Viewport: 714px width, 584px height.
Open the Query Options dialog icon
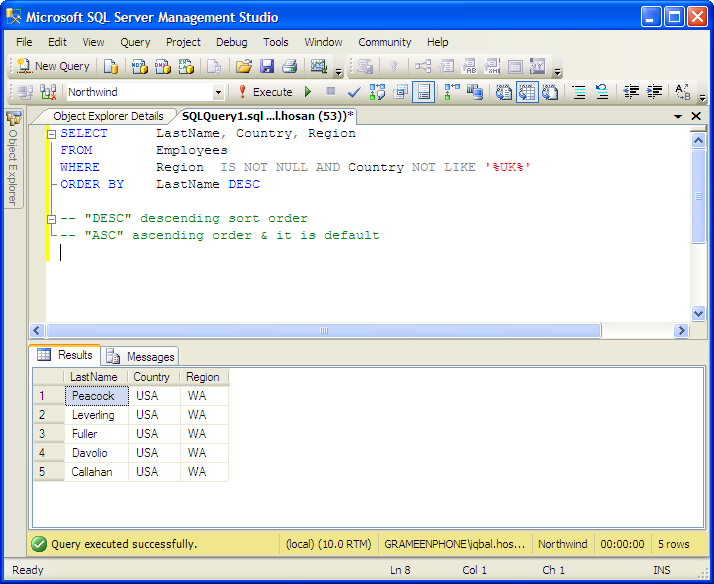[x=400, y=92]
